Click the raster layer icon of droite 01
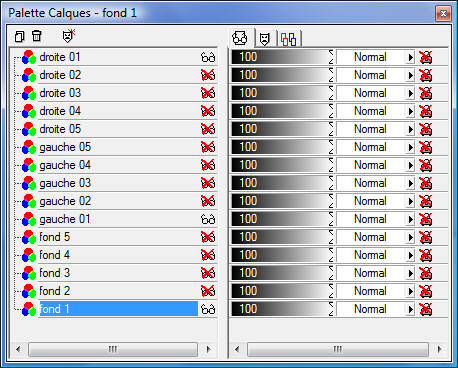Image resolution: width=458 pixels, height=368 pixels. [x=29, y=57]
